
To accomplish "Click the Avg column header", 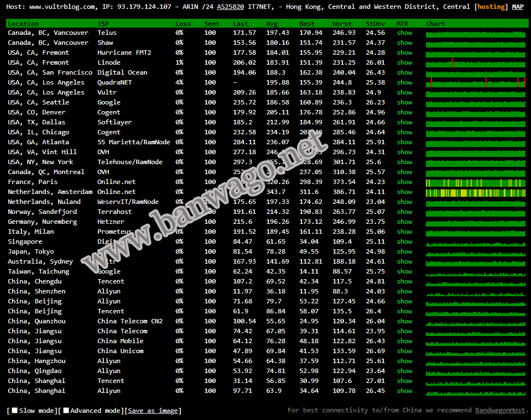I will tap(272, 24).
